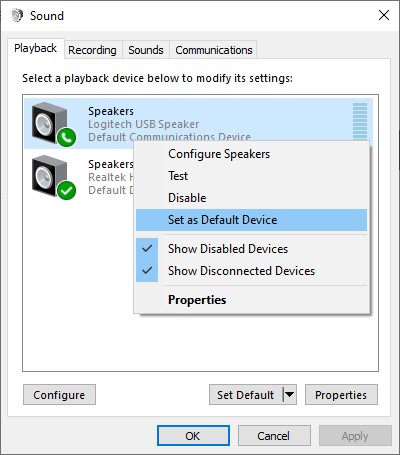
Task: Click the Configure button
Action: pyautogui.click(x=59, y=395)
